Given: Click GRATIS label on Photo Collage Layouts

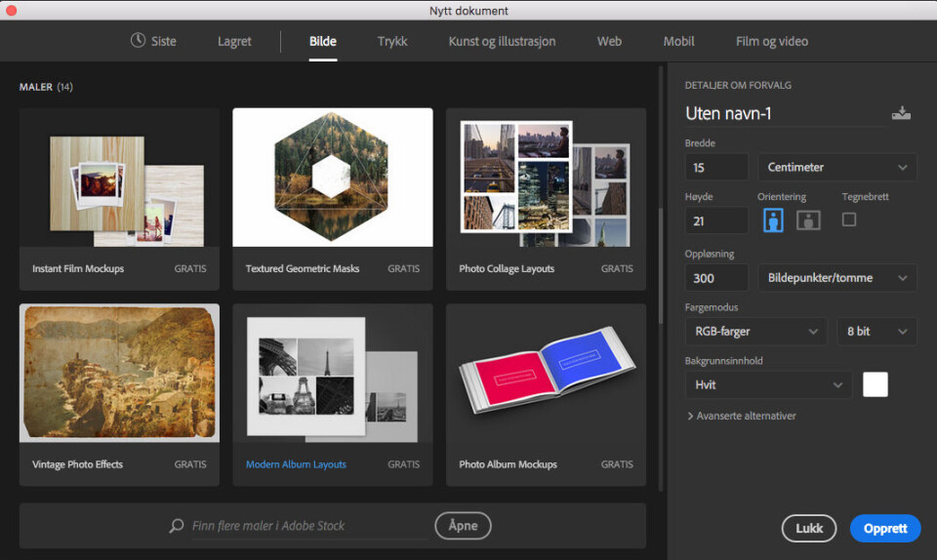Looking at the screenshot, I should pos(617,268).
